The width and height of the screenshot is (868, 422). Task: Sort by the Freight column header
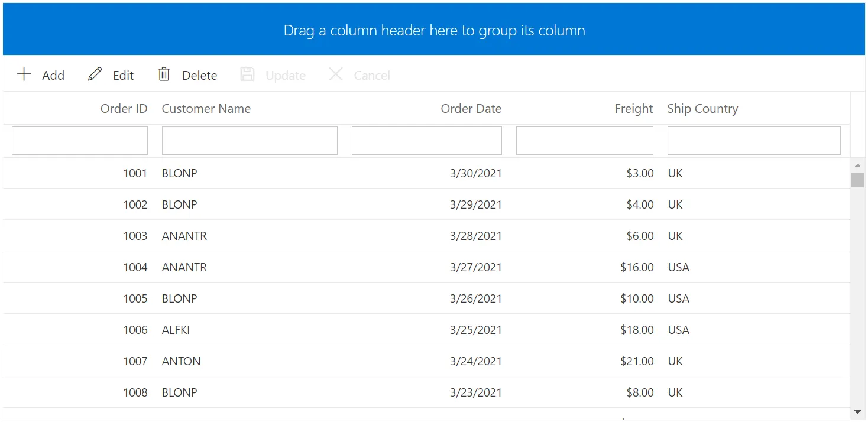click(633, 108)
